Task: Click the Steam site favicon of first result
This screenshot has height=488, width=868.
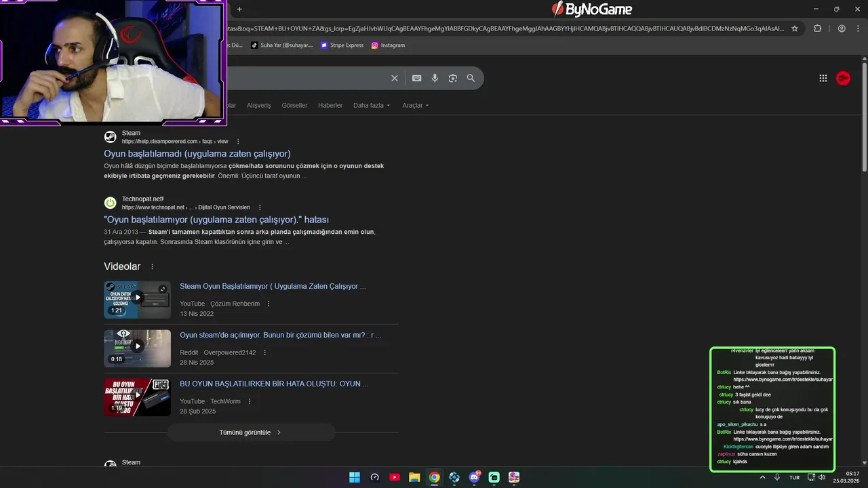Action: (110, 137)
